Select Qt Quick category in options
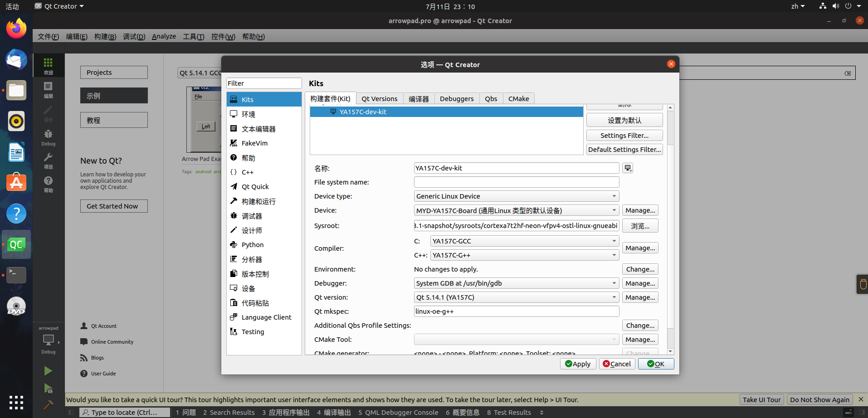868x418 pixels. tap(264, 187)
